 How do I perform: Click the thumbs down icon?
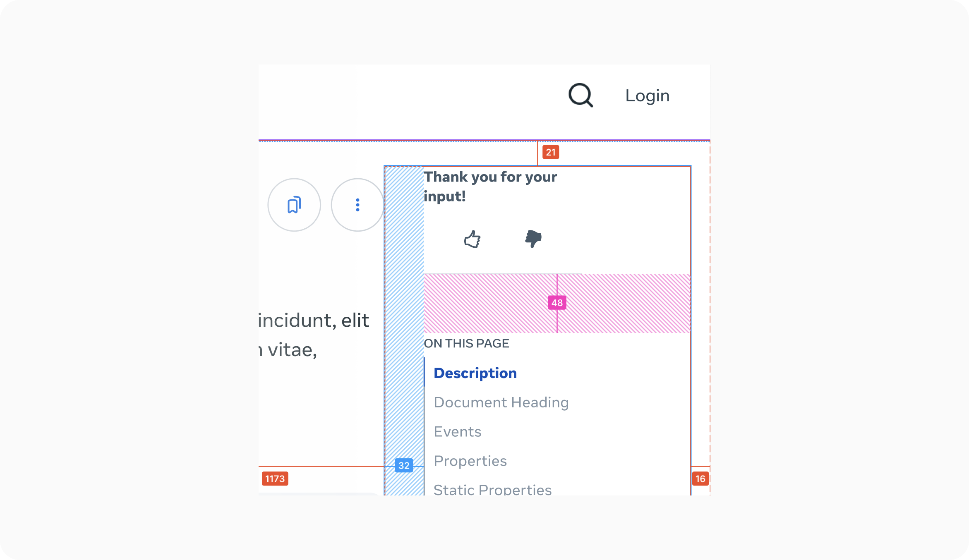[533, 239]
